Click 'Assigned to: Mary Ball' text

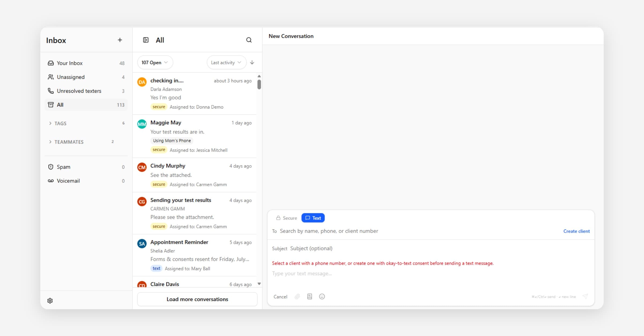[187, 268]
